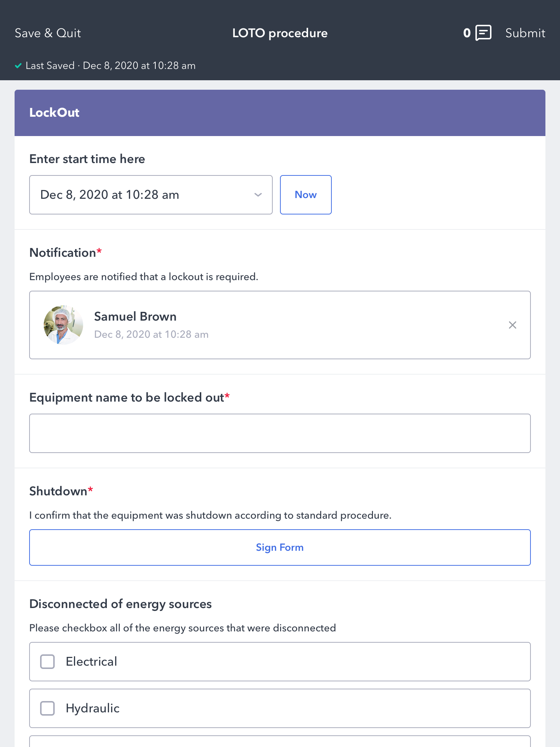Open the Dec 8, 2020 date-time selector
The height and width of the screenshot is (747, 560).
(146, 195)
